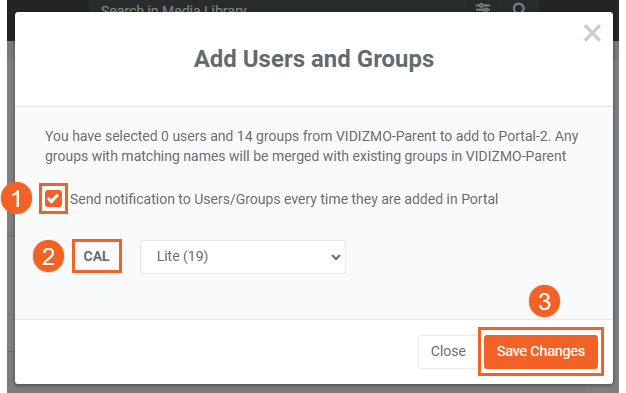Click the CAL label
Viewport: 626px width, 393px height.
click(x=96, y=256)
